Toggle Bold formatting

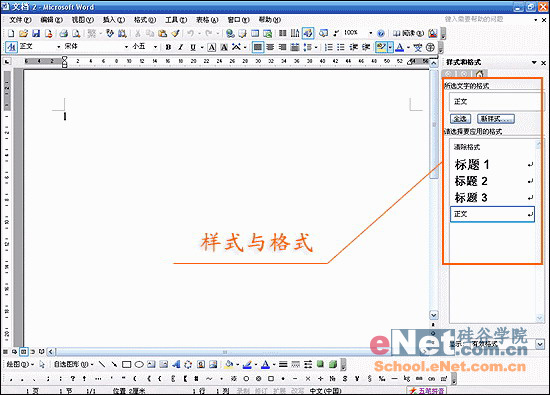point(168,47)
